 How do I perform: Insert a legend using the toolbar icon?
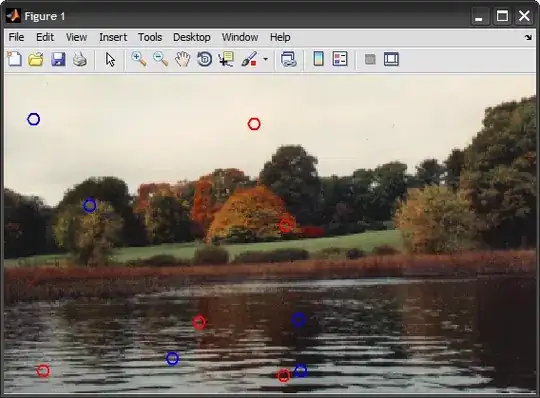click(340, 59)
